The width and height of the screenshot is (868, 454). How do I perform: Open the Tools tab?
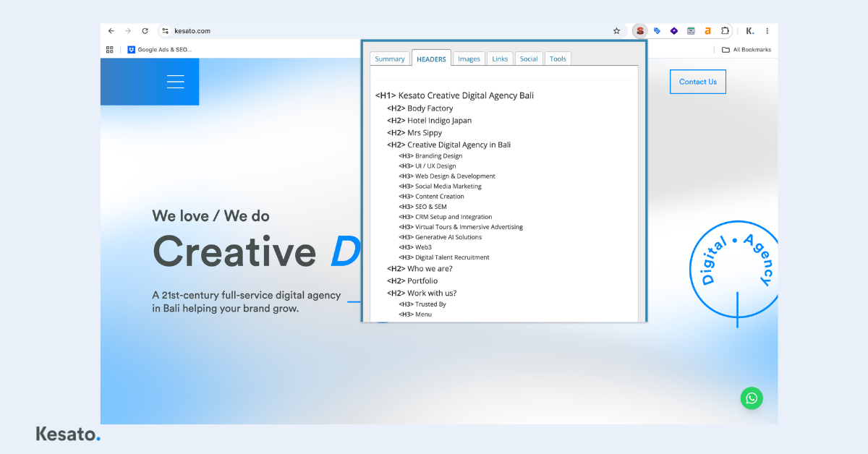tap(558, 59)
